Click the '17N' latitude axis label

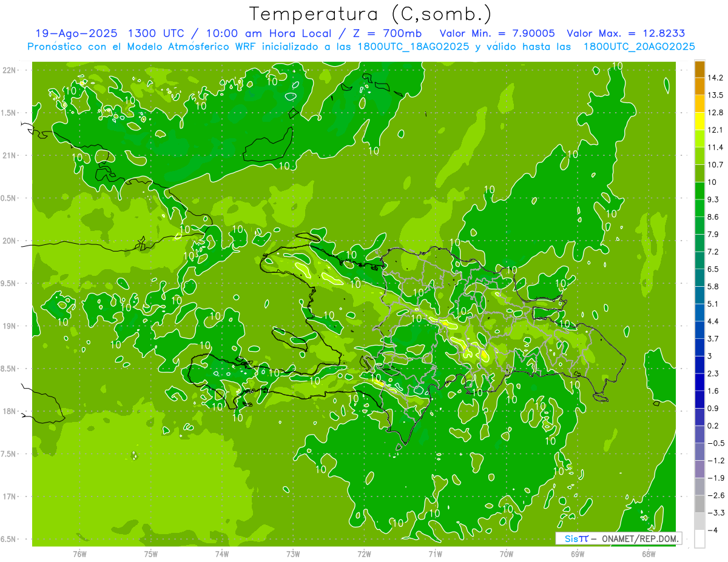point(10,497)
